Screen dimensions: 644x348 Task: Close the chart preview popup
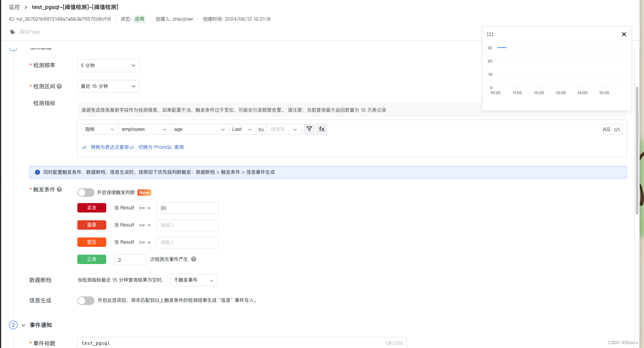click(x=624, y=34)
